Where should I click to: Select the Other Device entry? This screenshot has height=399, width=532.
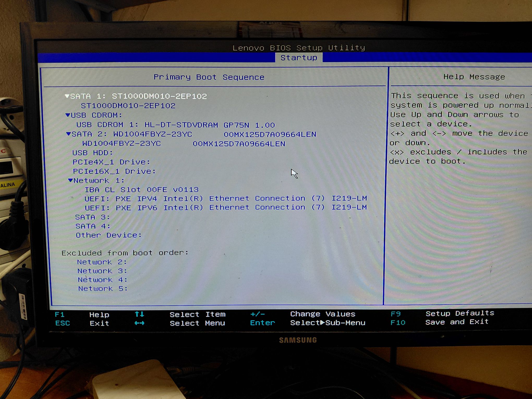pyautogui.click(x=109, y=235)
